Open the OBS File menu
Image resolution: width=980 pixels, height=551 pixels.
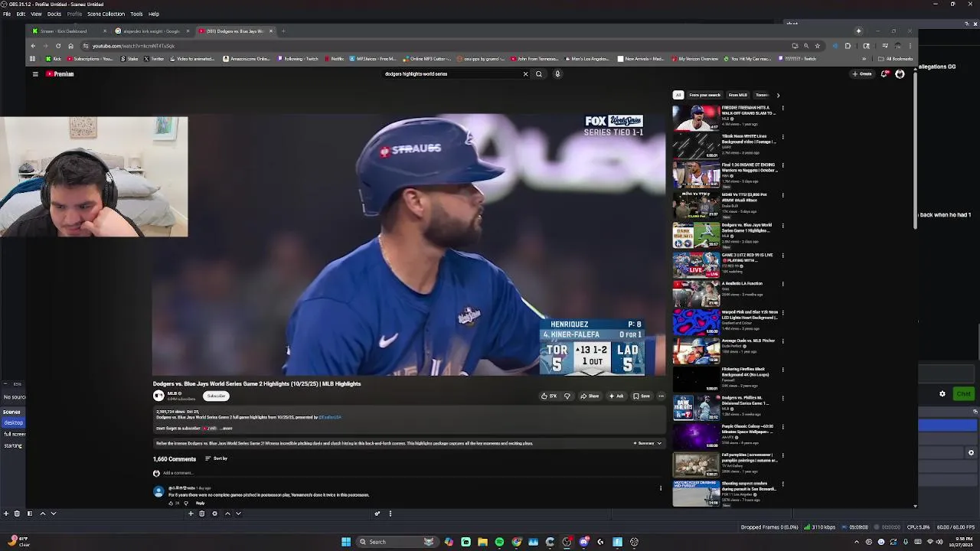click(7, 14)
